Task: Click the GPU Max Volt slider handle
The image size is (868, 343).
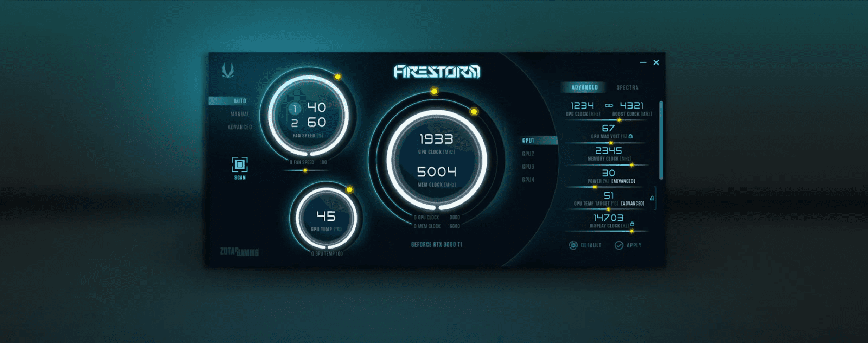Action: (x=610, y=143)
